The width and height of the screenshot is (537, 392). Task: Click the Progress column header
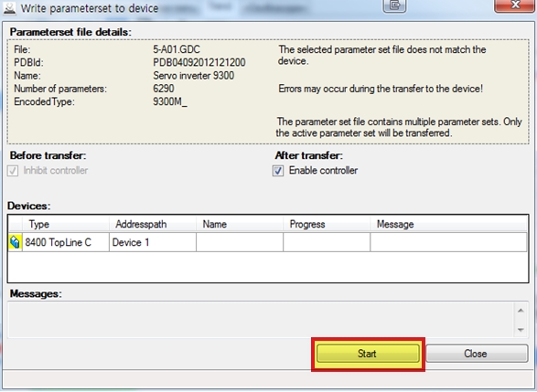click(x=327, y=224)
